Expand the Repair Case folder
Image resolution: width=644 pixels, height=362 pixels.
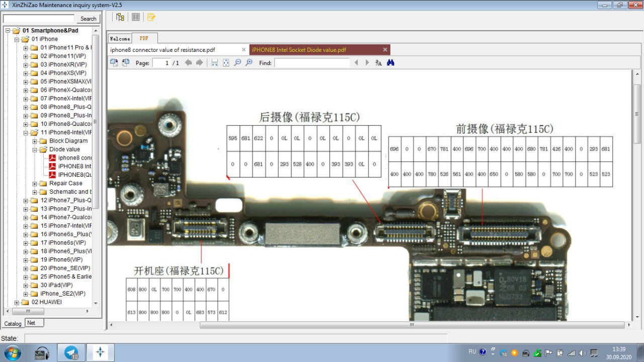35,183
